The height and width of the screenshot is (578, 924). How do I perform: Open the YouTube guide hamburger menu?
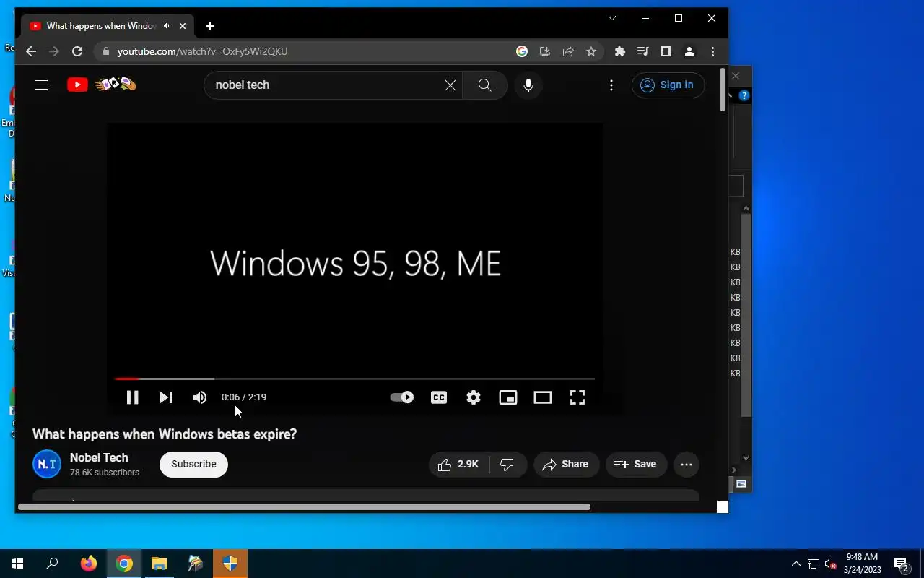pos(41,85)
